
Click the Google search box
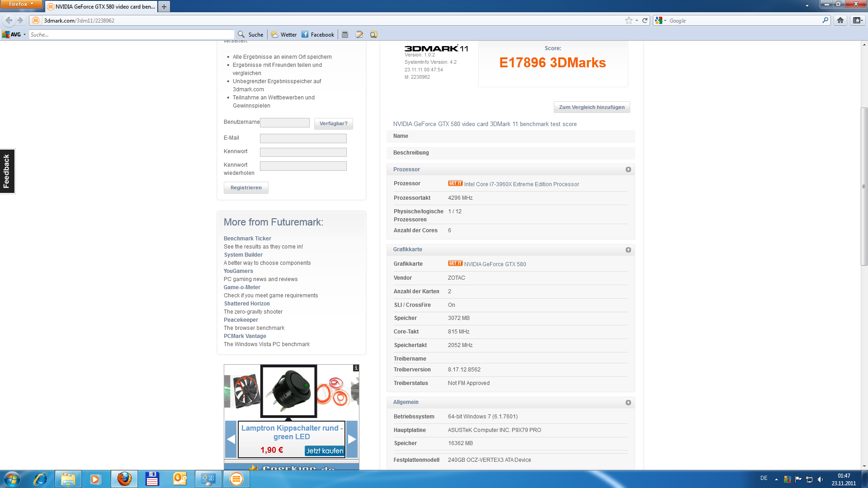[744, 20]
